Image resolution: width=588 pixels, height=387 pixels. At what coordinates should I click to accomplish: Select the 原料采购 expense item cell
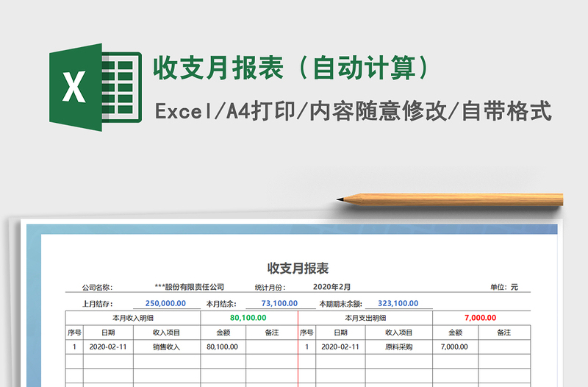click(398, 347)
